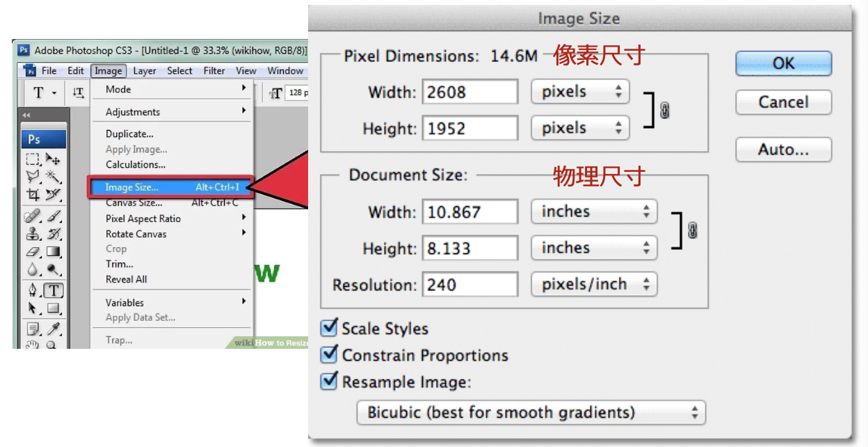This screenshot has height=447, width=868.
Task: Pick the Crop tool
Action: point(33,194)
